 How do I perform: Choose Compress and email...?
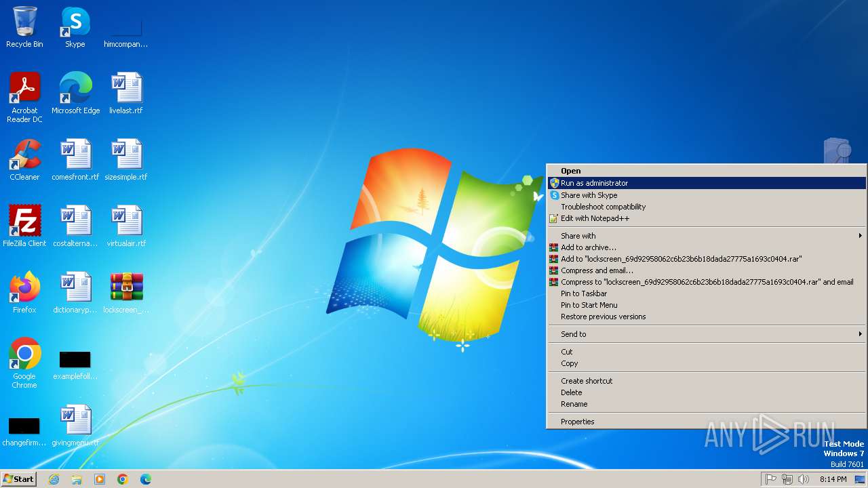707,270
